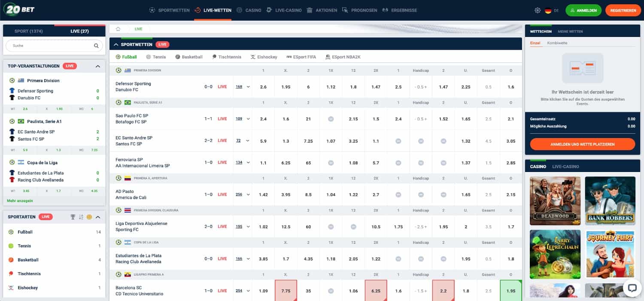Click the Mehr anzeigen link

pos(20,201)
